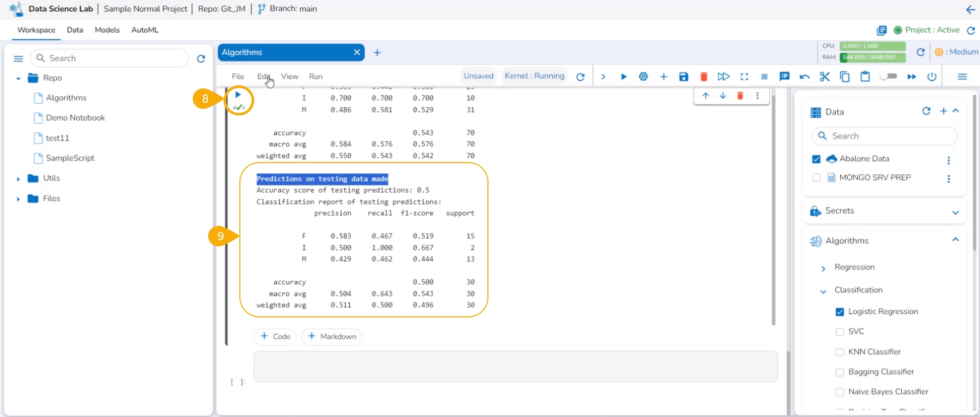Move the cell up with the up arrow
This screenshot has width=980, height=417.
(x=705, y=96)
